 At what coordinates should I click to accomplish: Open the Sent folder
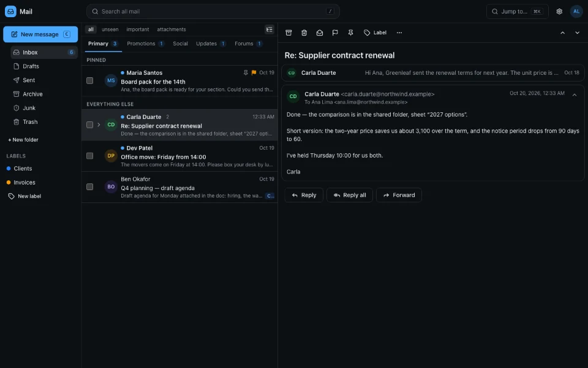click(x=44, y=80)
